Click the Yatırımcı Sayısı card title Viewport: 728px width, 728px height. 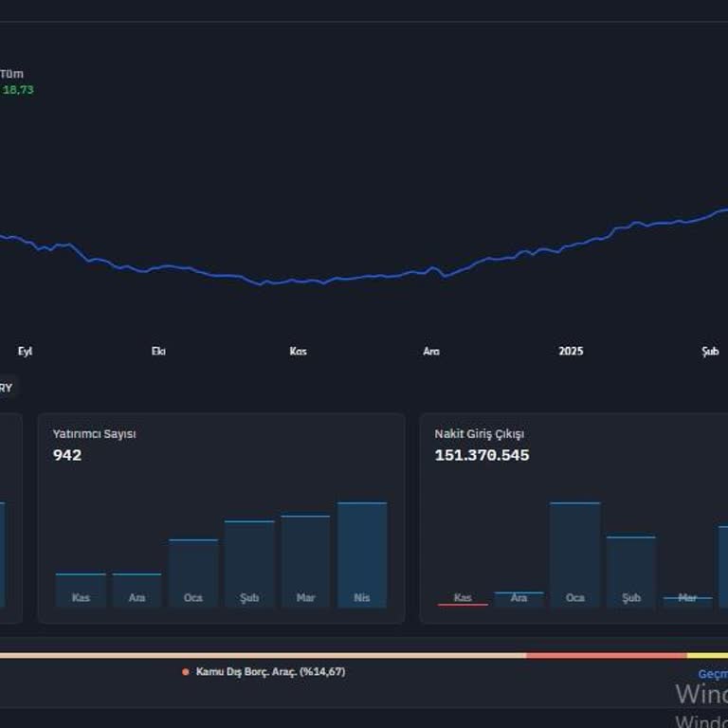point(94,434)
